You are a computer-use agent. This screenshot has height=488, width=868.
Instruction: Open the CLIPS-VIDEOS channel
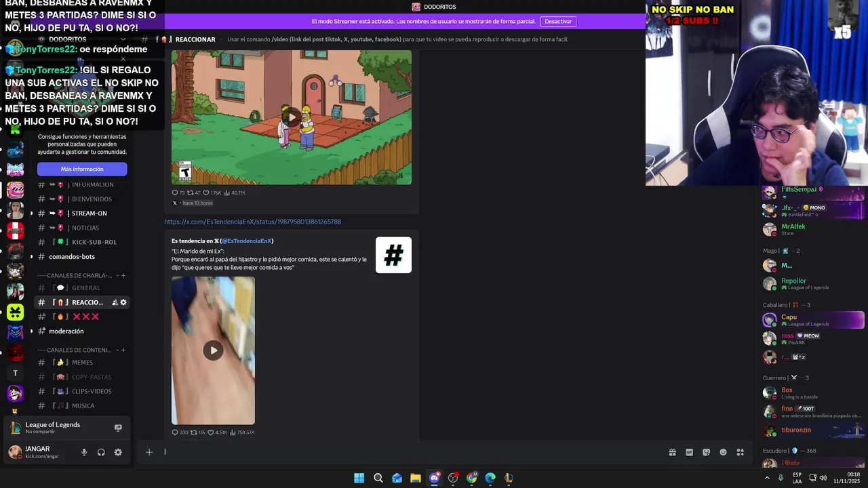point(82,391)
